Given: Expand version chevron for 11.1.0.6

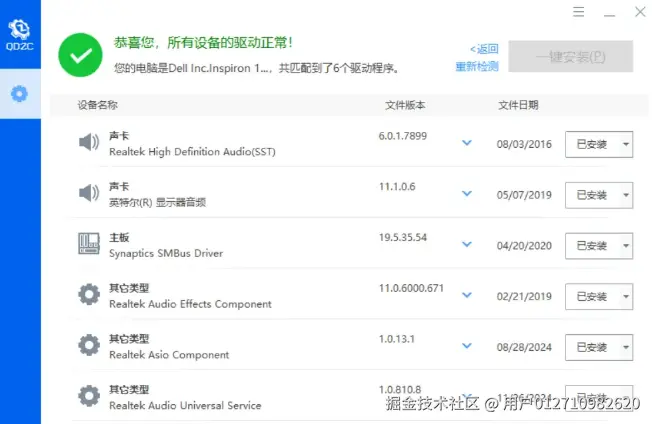Looking at the screenshot, I should (x=467, y=194).
